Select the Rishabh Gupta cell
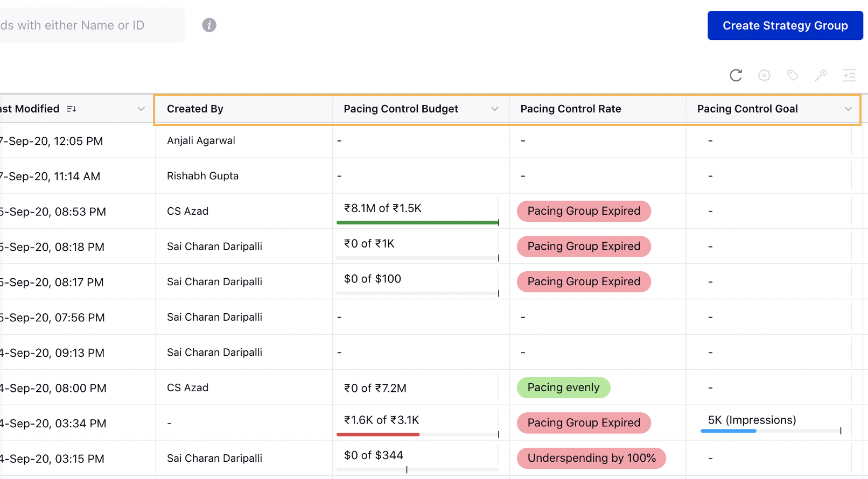The image size is (868, 479). tap(243, 176)
